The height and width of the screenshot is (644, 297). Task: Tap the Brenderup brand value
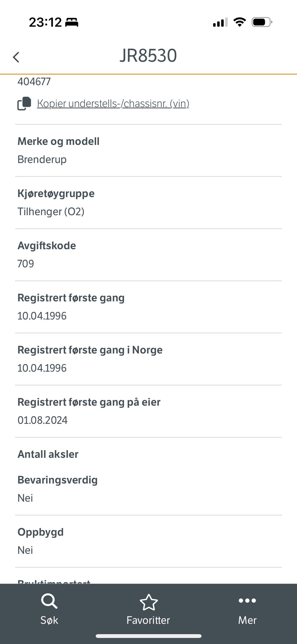(42, 159)
